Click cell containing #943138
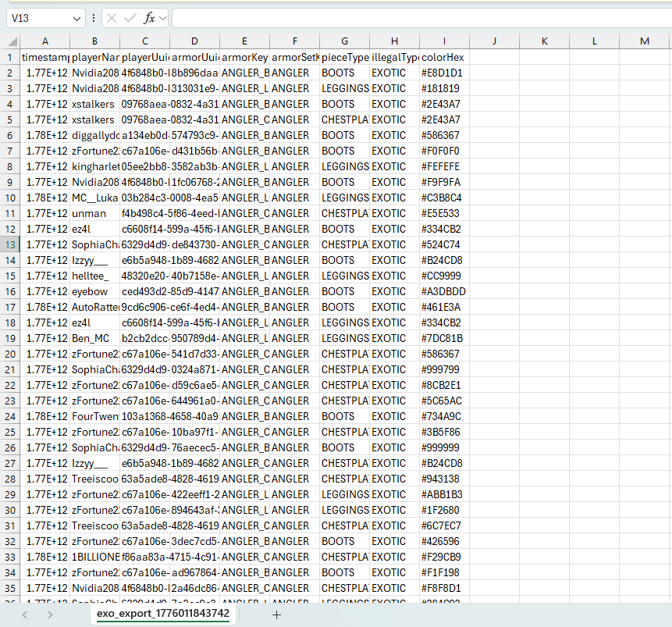The image size is (672, 627). [x=444, y=479]
